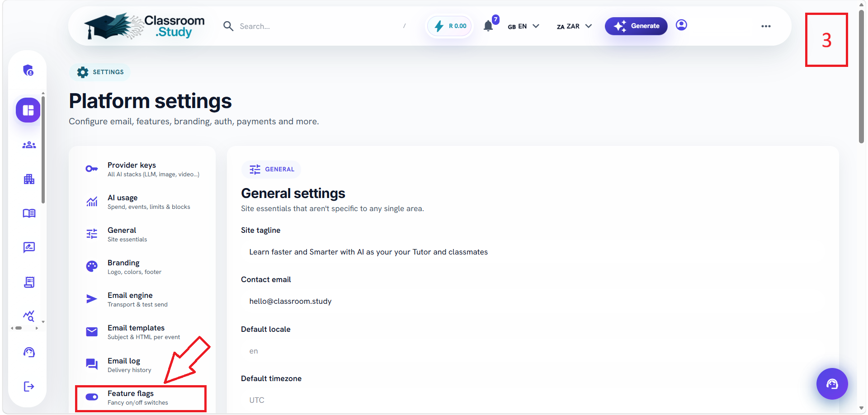Click the R 0.00 credits balance button
868x415 pixels.
tap(450, 26)
